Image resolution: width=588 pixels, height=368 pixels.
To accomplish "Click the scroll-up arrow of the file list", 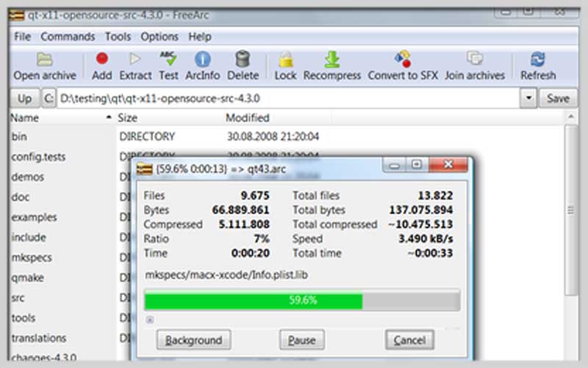I will 571,117.
